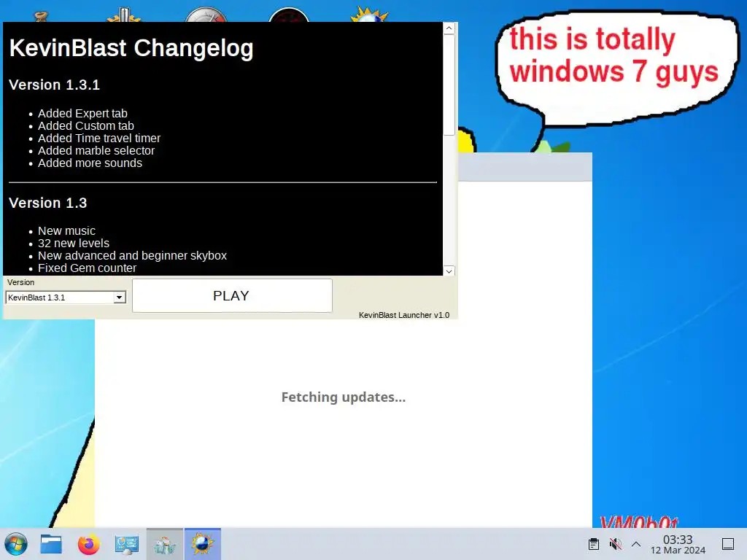The width and height of the screenshot is (747, 560).
Task: Click the PLAY button
Action: [x=232, y=296]
